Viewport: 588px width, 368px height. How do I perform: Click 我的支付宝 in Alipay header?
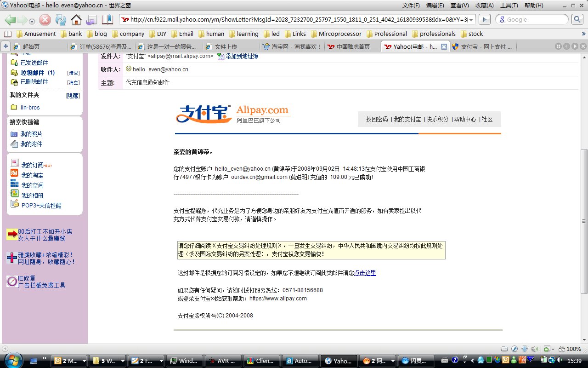pos(407,119)
